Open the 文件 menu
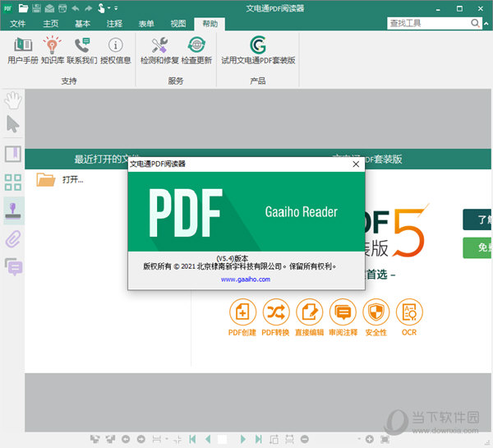 click(17, 24)
